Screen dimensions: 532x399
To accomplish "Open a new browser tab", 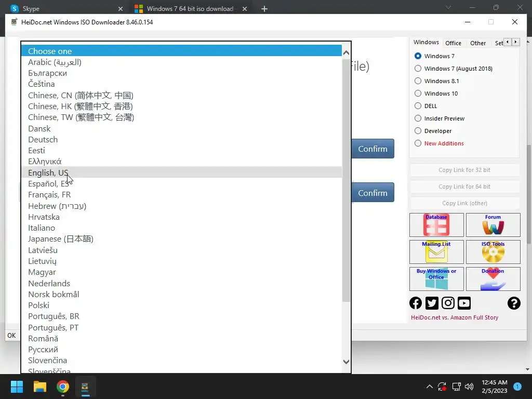I will 264,9.
